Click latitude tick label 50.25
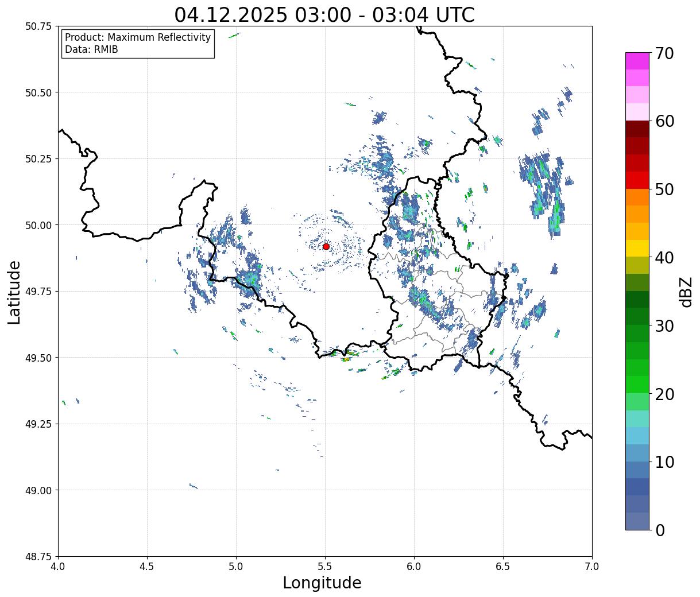The width and height of the screenshot is (700, 597). pyautogui.click(x=38, y=159)
